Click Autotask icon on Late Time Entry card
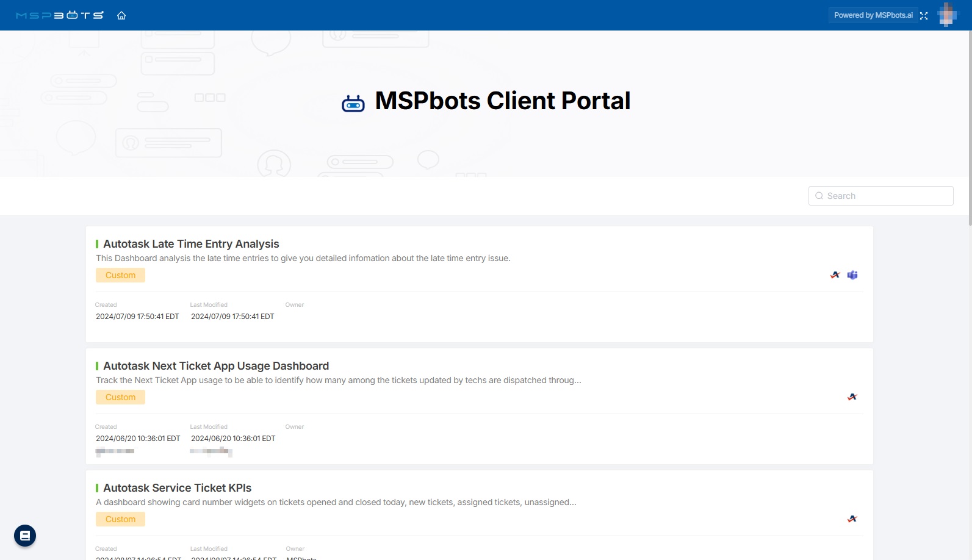This screenshot has height=560, width=972. [835, 275]
